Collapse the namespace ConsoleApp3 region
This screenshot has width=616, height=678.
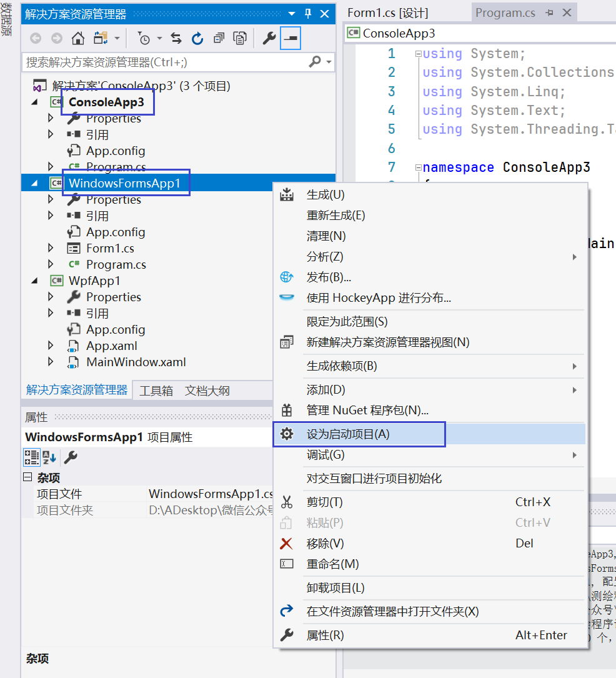click(x=418, y=167)
